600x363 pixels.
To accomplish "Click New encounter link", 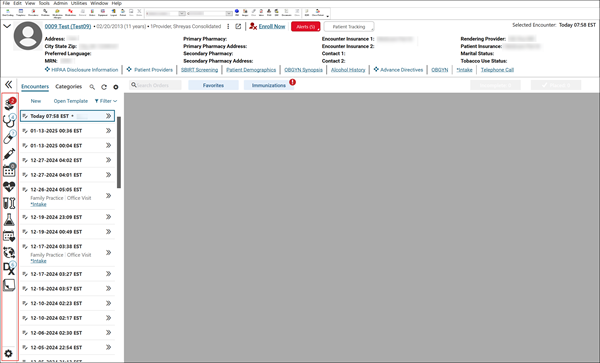I will [36, 101].
